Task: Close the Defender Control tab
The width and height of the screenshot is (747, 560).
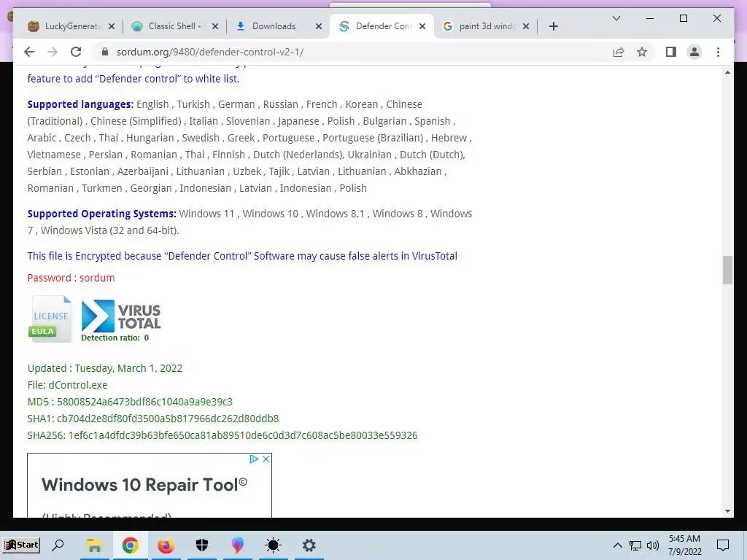Action: (x=422, y=26)
